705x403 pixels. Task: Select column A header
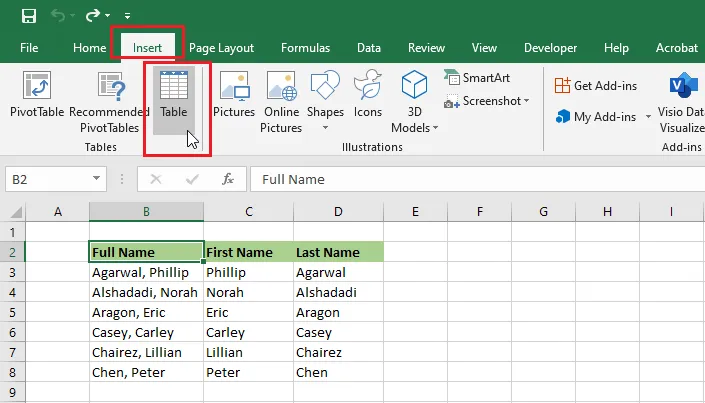(x=58, y=211)
